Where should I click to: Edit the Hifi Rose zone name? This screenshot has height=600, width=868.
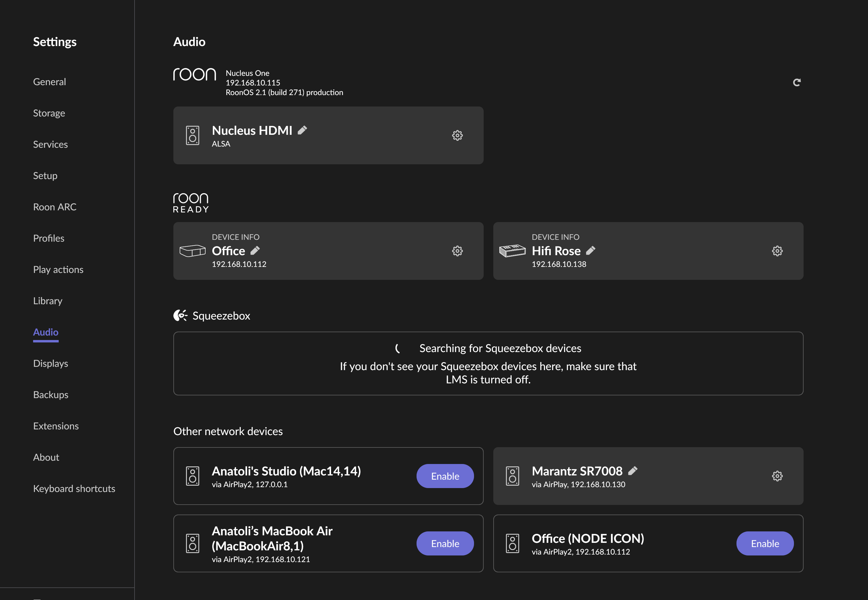pos(591,250)
